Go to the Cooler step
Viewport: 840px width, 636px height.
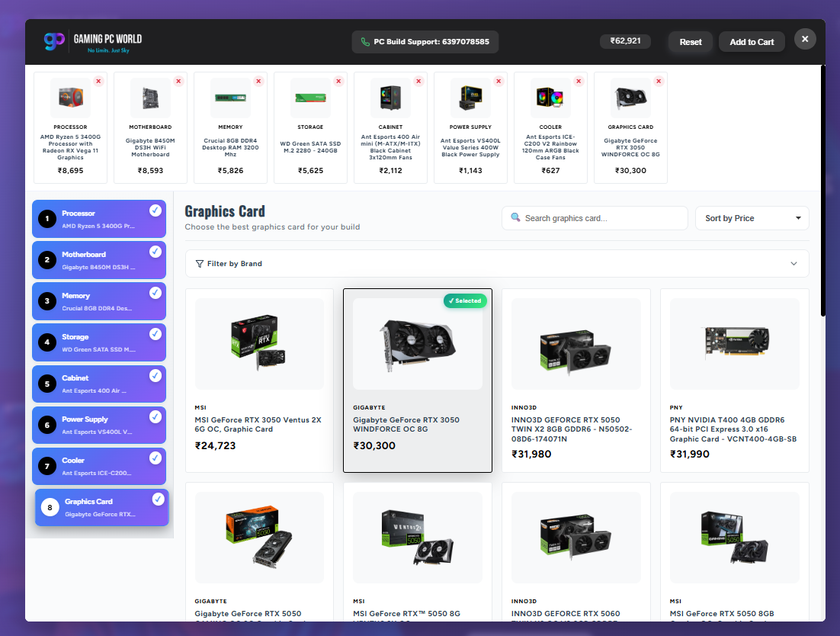pos(99,466)
